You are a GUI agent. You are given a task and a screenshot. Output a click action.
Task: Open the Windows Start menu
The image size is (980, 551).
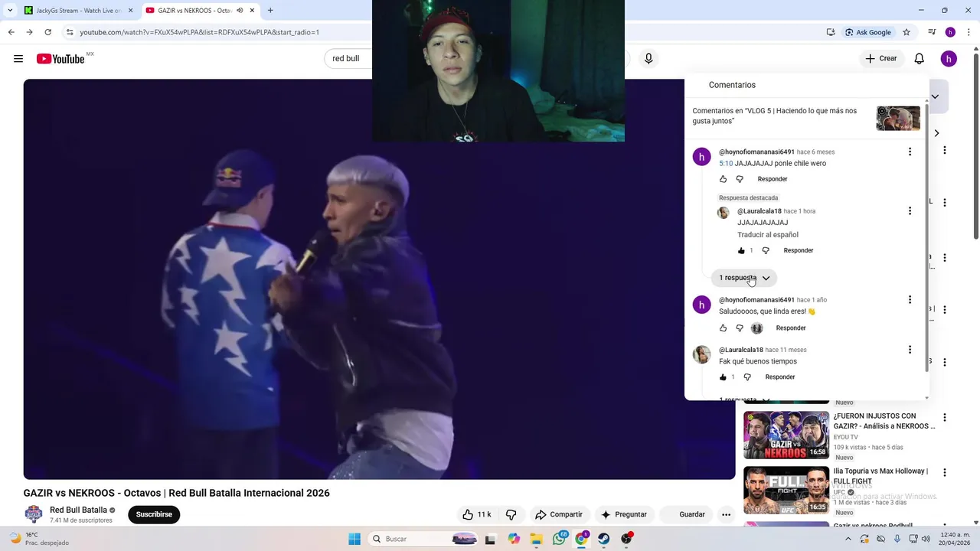click(354, 539)
